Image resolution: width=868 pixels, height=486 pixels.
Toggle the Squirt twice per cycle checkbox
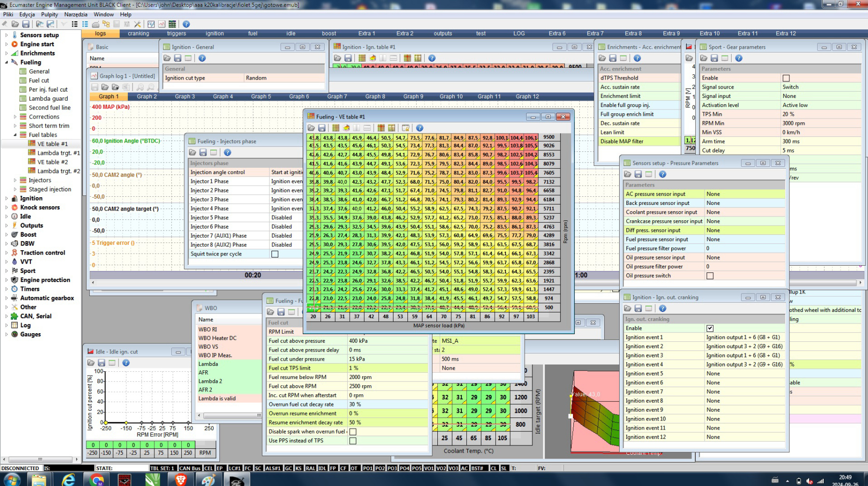(x=275, y=254)
